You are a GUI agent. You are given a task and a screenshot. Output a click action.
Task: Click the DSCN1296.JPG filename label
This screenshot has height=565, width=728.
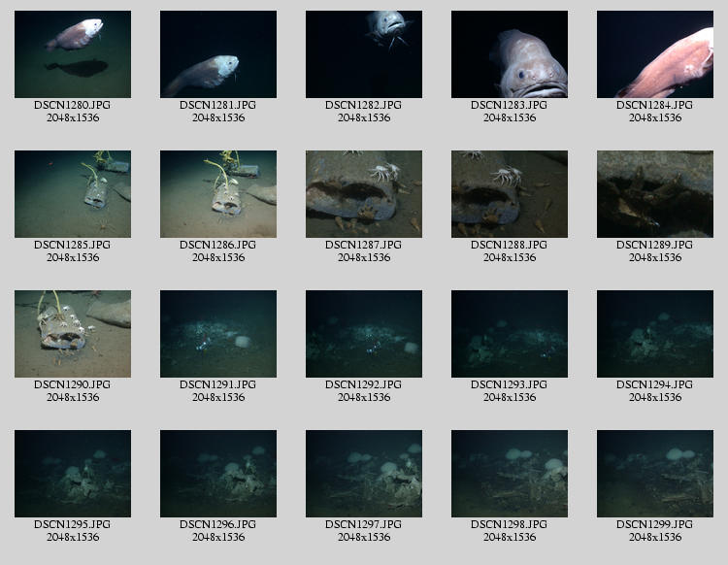point(218,524)
